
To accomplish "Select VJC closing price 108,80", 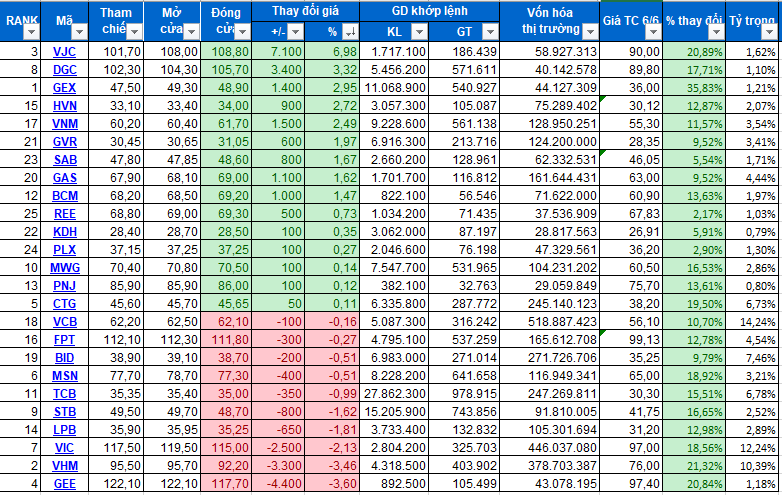I will [226, 52].
